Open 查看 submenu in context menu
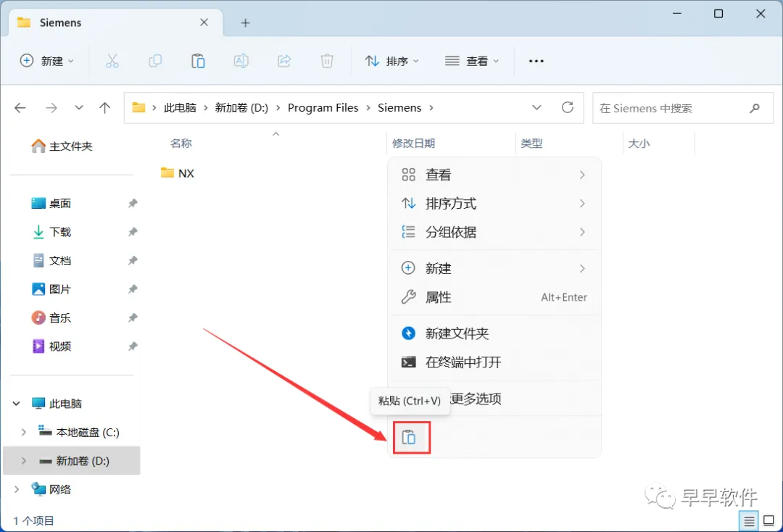The height and width of the screenshot is (532, 783). 494,175
